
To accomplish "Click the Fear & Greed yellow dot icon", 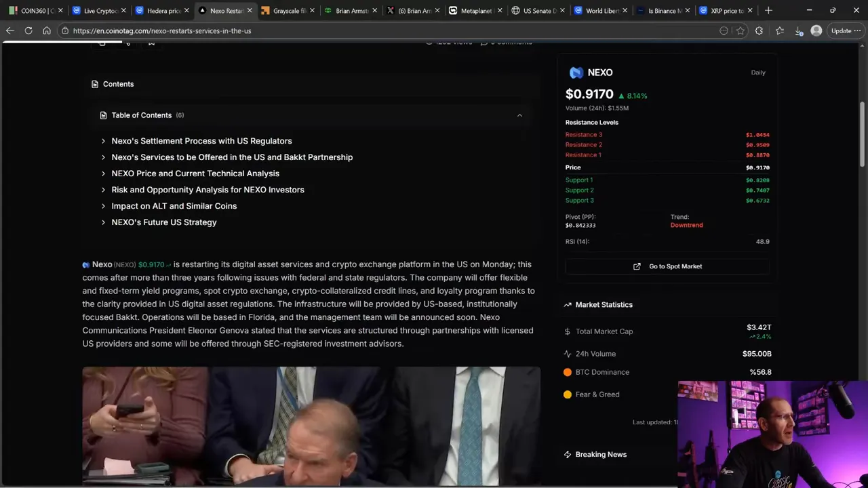I will (568, 394).
